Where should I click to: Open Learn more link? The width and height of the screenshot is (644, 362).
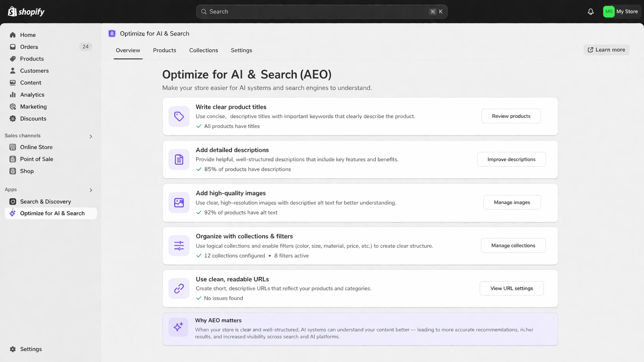tap(606, 50)
